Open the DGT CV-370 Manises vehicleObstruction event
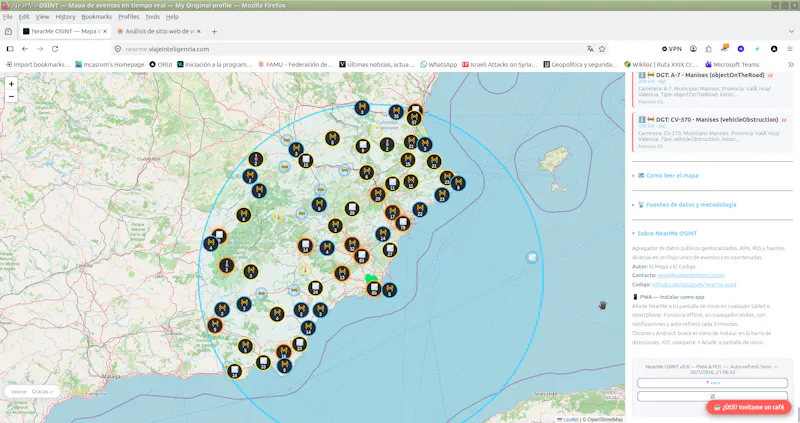This screenshot has width=800, height=423. click(x=712, y=132)
